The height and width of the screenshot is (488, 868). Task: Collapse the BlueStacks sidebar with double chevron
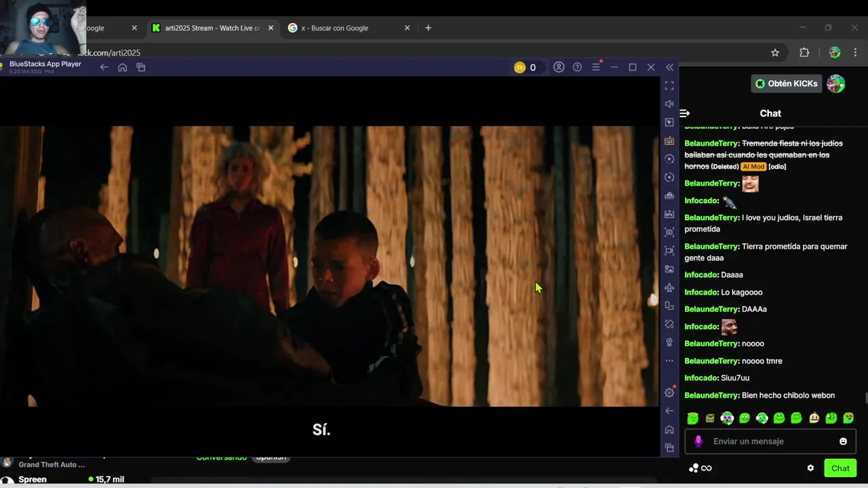pos(670,67)
